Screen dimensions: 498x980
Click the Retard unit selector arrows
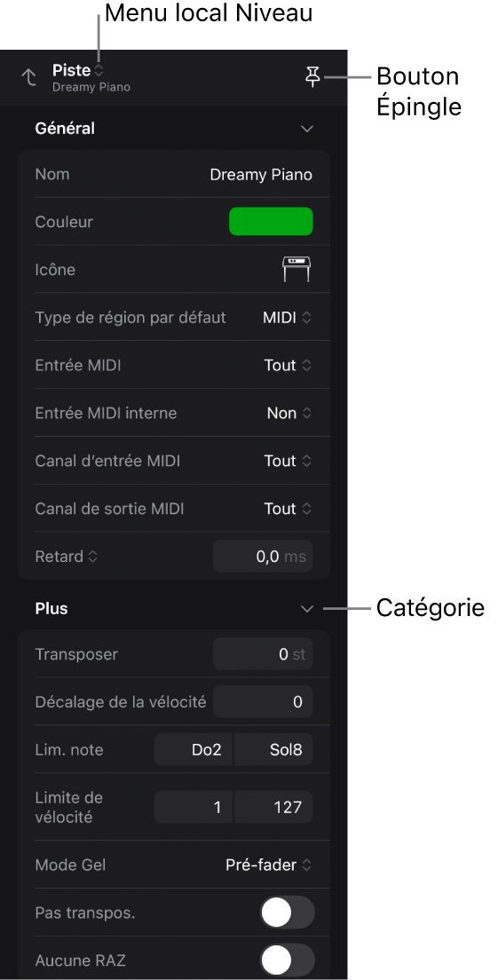(92, 557)
